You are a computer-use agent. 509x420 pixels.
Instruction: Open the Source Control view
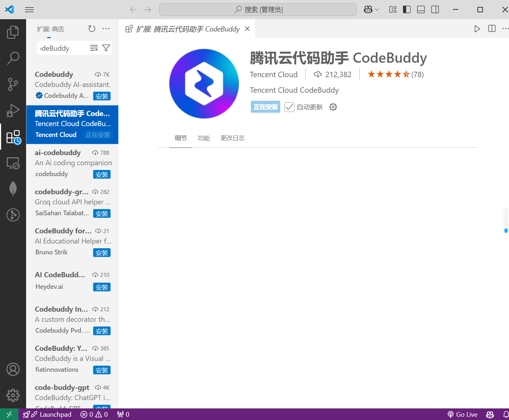(x=13, y=84)
